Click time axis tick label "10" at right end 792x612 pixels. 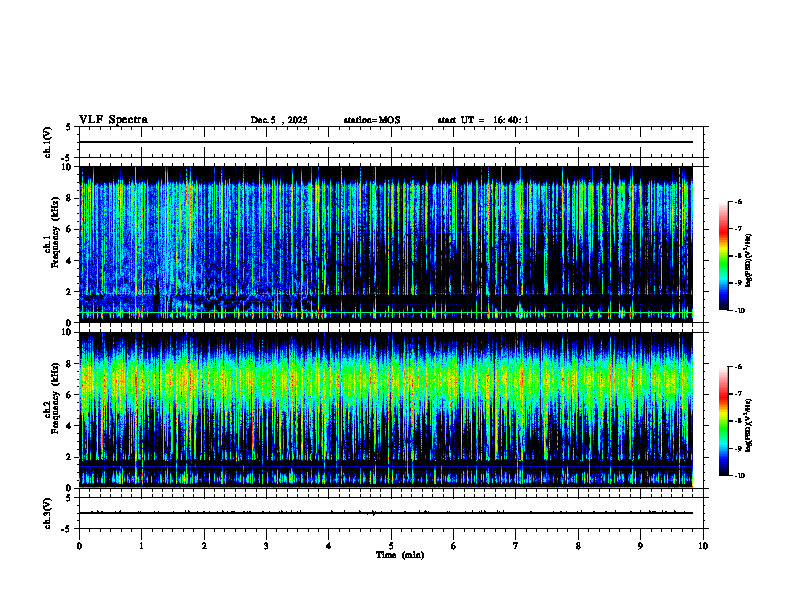703,546
